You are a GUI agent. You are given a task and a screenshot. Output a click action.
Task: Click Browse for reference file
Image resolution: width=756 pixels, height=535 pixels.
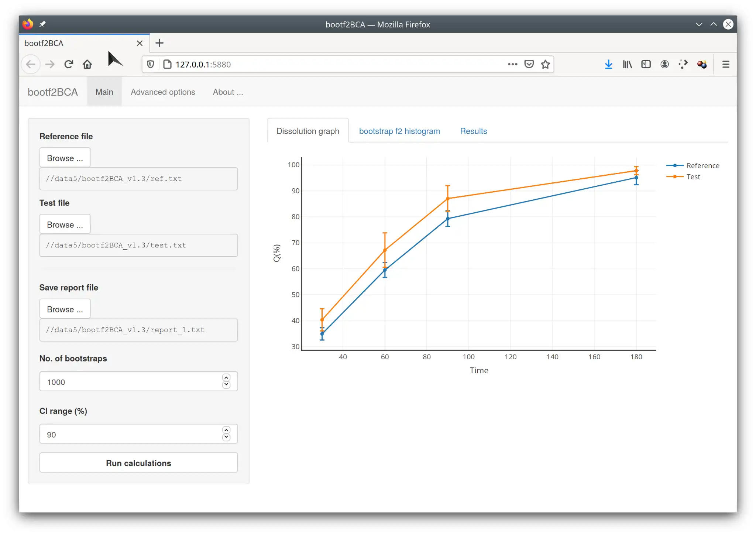[65, 158]
